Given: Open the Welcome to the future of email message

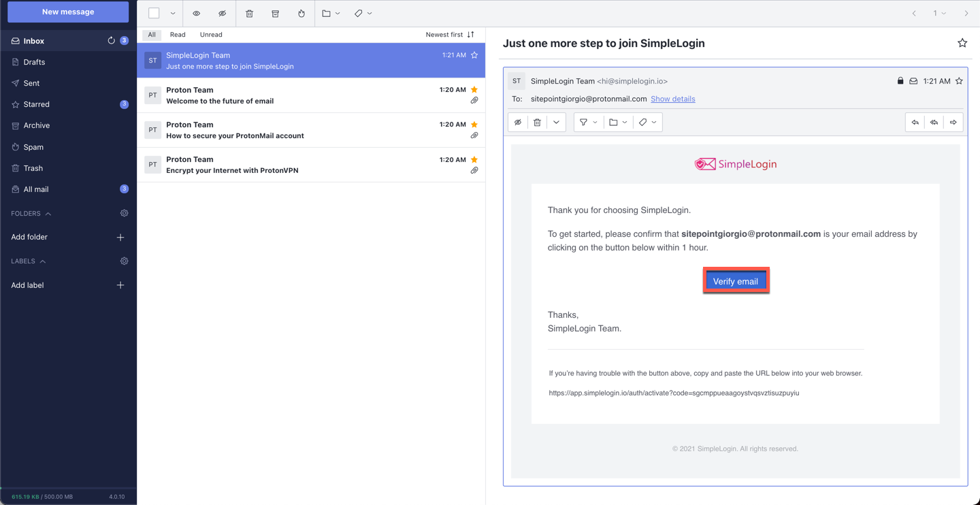Looking at the screenshot, I should pos(311,95).
